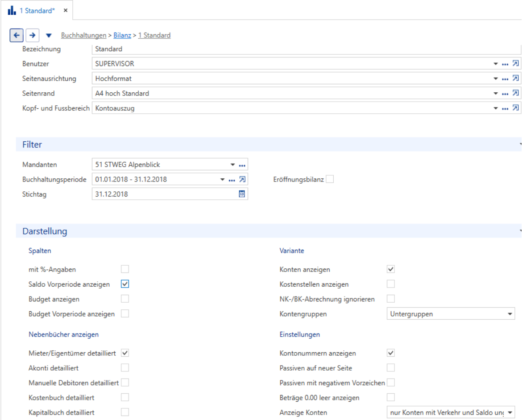This screenshot has height=420, width=522.
Task: Click Seitenrand ellipsis lookup icon
Action: 505,94
